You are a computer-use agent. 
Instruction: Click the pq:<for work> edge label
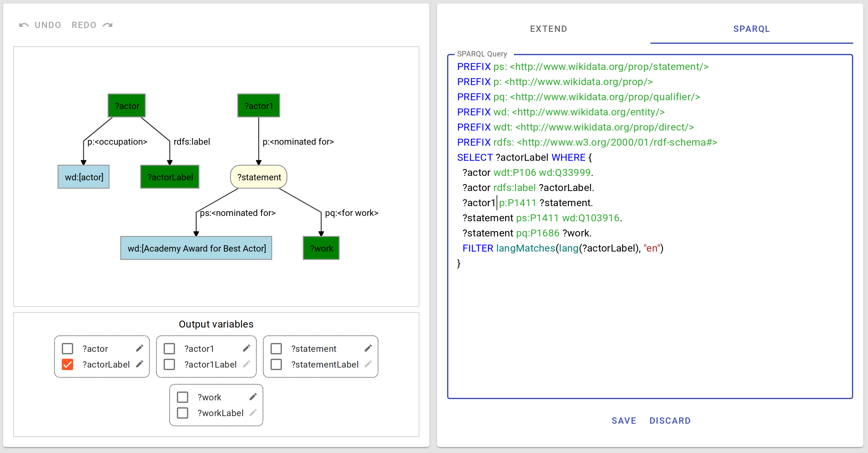pos(352,213)
